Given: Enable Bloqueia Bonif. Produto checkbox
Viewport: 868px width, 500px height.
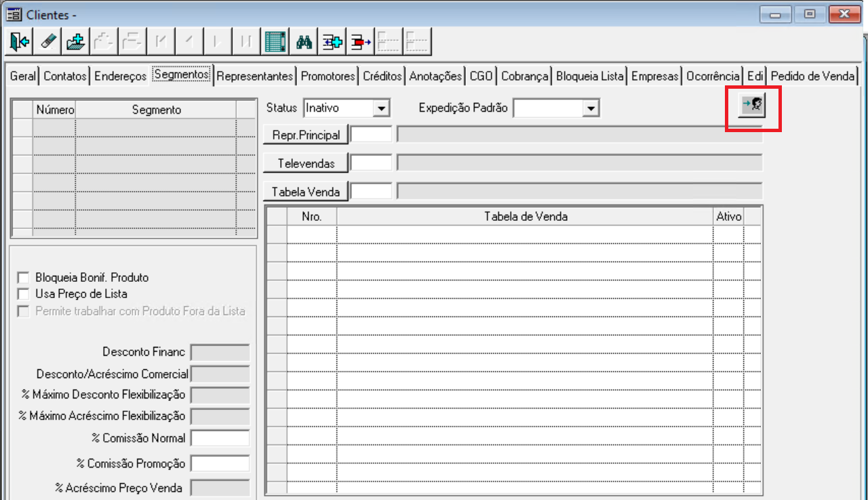Looking at the screenshot, I should (24, 278).
